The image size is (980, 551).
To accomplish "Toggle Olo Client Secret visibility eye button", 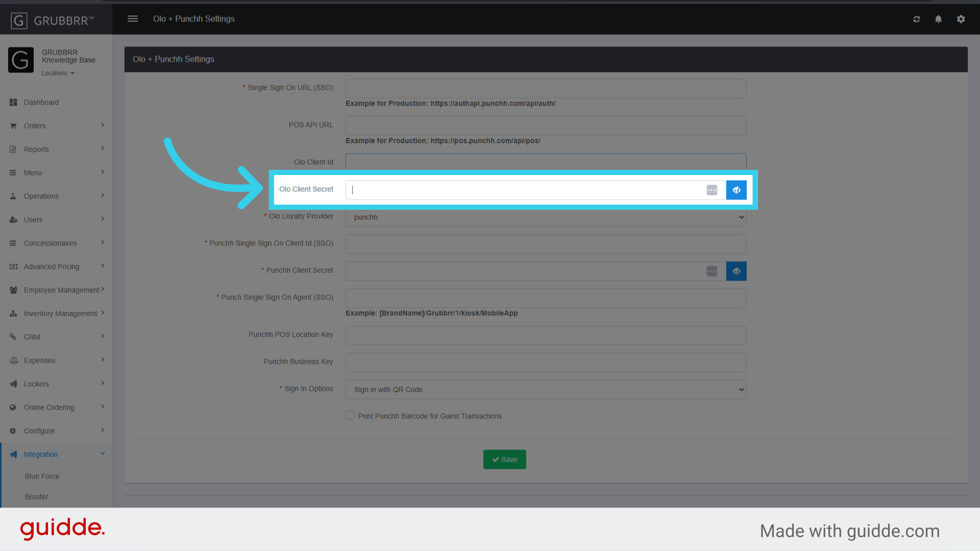I will coord(737,190).
